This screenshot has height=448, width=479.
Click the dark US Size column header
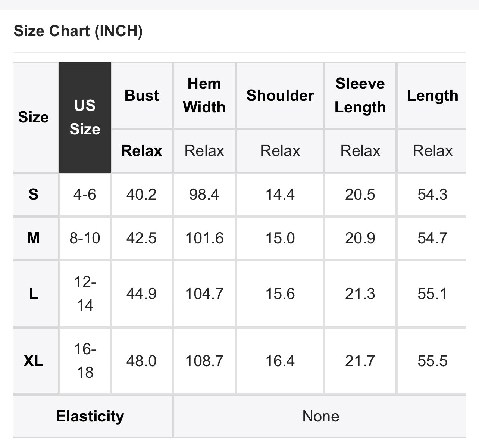85,117
